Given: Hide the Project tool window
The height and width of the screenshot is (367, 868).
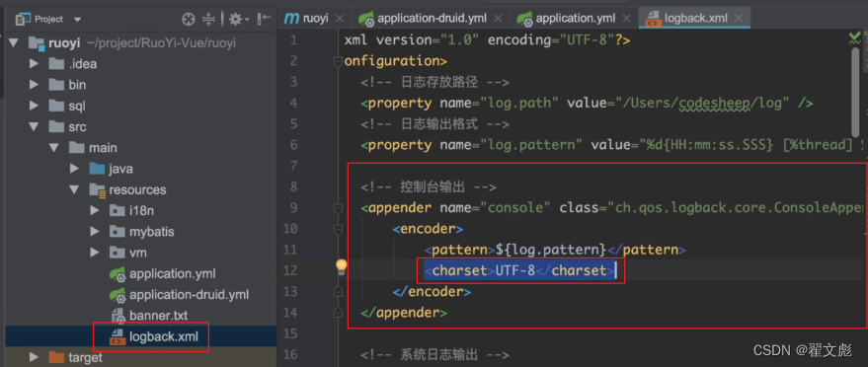Looking at the screenshot, I should (x=264, y=20).
